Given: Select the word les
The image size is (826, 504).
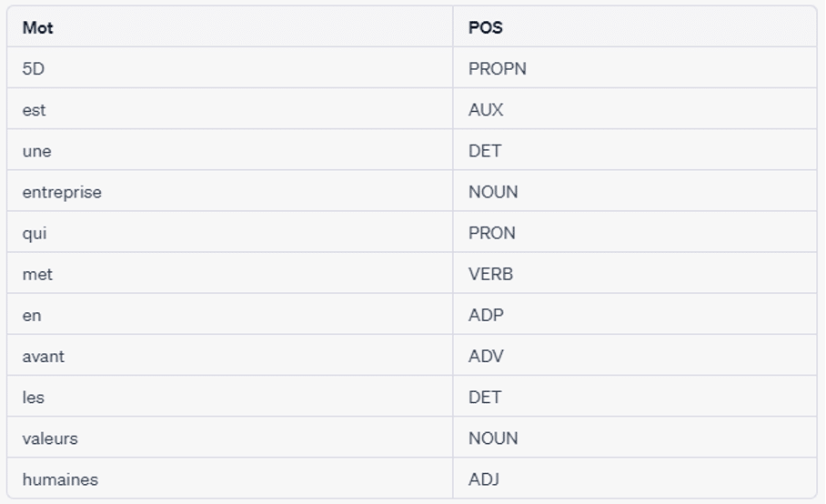Looking at the screenshot, I should tap(33, 397).
